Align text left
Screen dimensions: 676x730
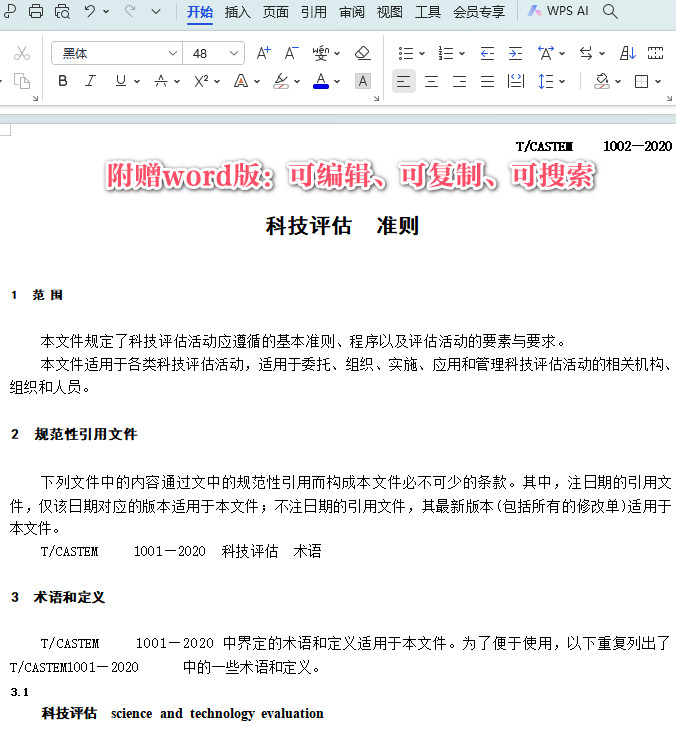click(x=404, y=81)
